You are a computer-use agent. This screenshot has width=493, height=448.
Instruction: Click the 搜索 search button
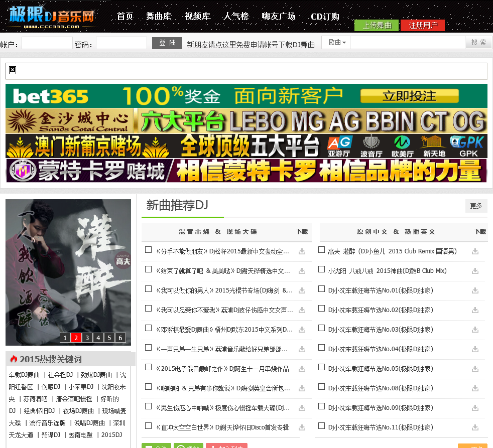tap(478, 43)
